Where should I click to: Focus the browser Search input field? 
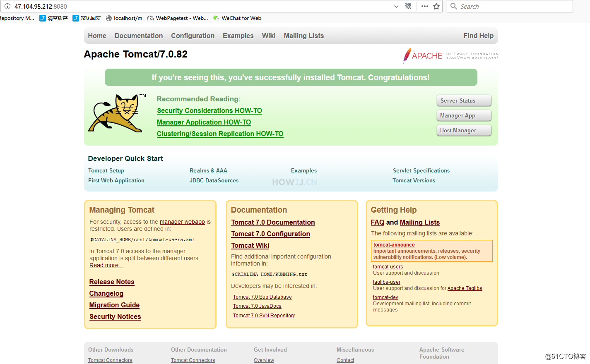[510, 6]
